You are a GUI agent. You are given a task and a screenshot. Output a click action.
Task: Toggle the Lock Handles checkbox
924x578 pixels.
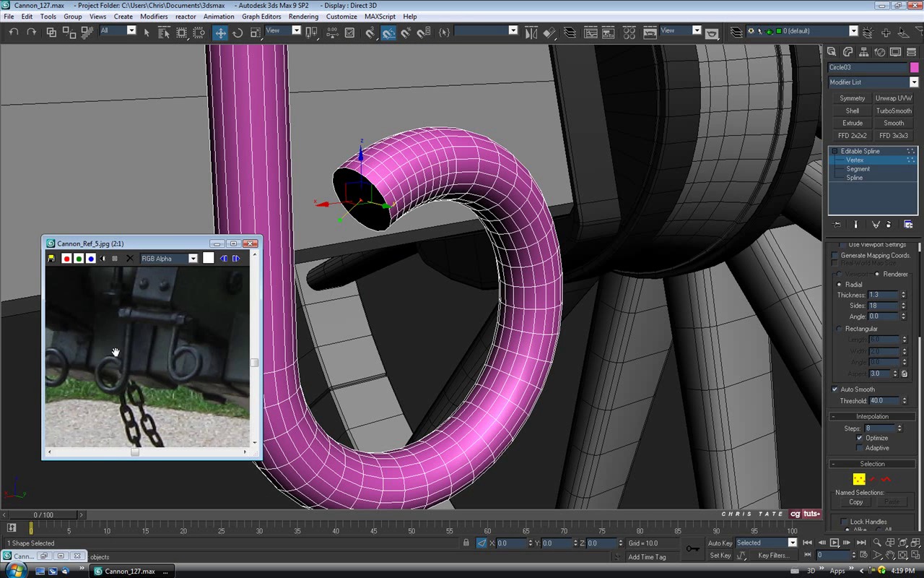coord(845,522)
